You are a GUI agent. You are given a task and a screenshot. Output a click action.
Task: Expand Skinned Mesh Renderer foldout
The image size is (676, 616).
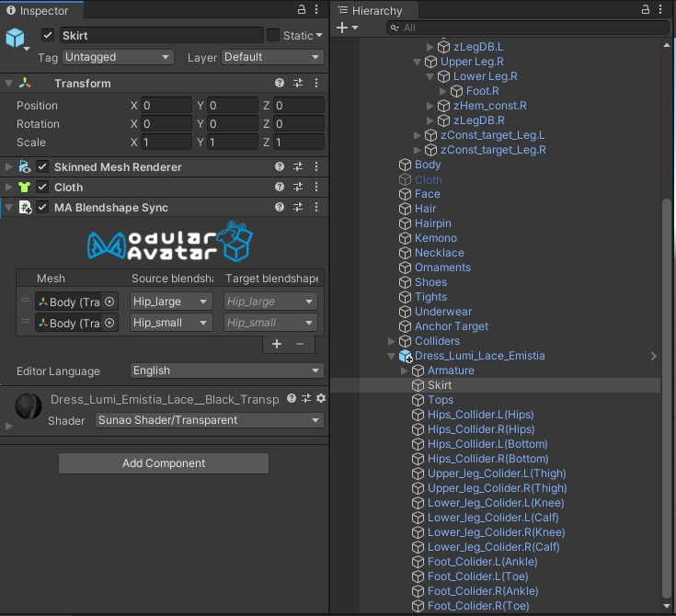(x=8, y=166)
